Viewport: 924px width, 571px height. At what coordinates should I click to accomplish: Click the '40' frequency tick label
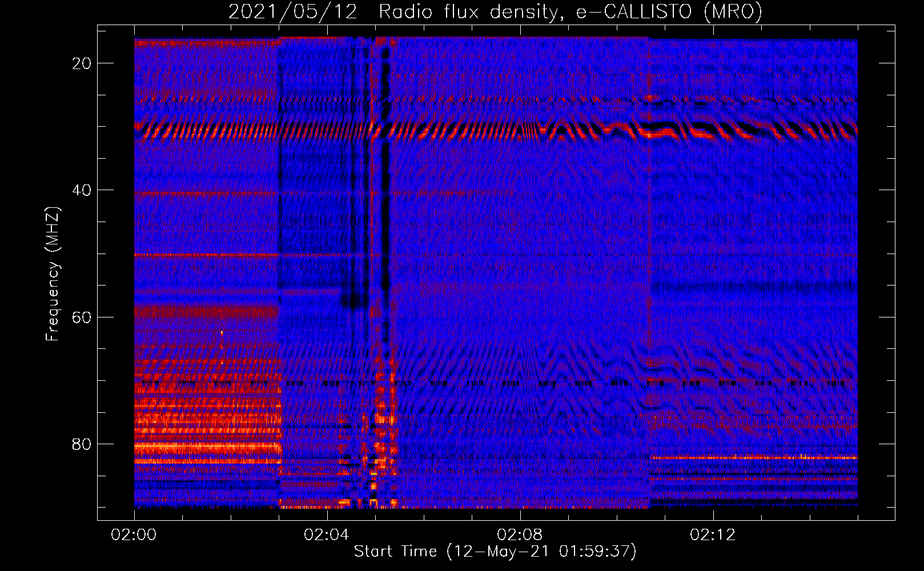(x=82, y=190)
